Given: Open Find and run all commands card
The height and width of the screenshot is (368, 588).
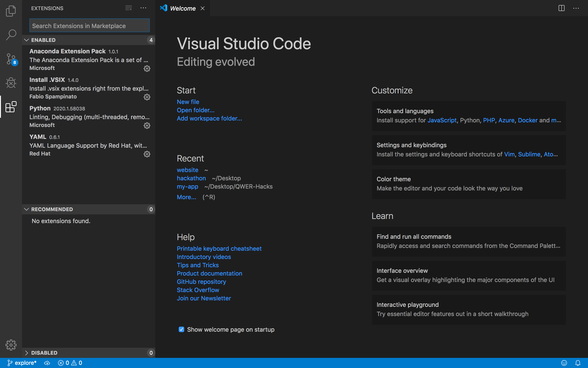Looking at the screenshot, I should click(x=469, y=241).
